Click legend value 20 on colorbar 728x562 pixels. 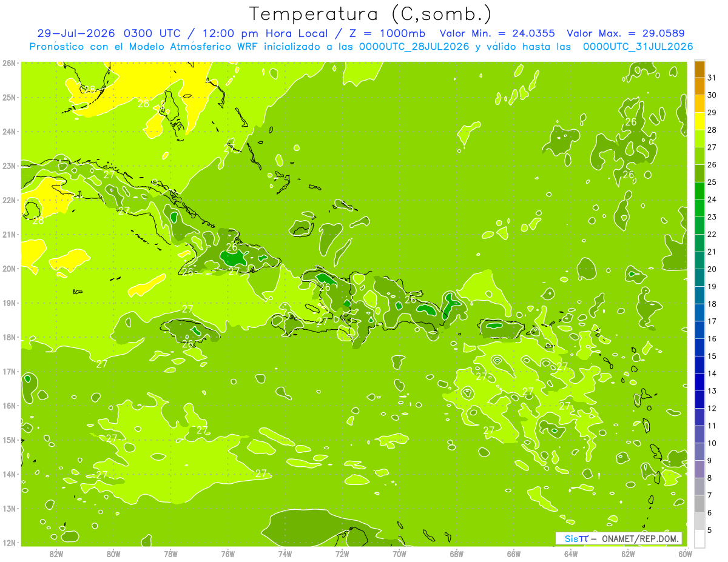(x=712, y=269)
